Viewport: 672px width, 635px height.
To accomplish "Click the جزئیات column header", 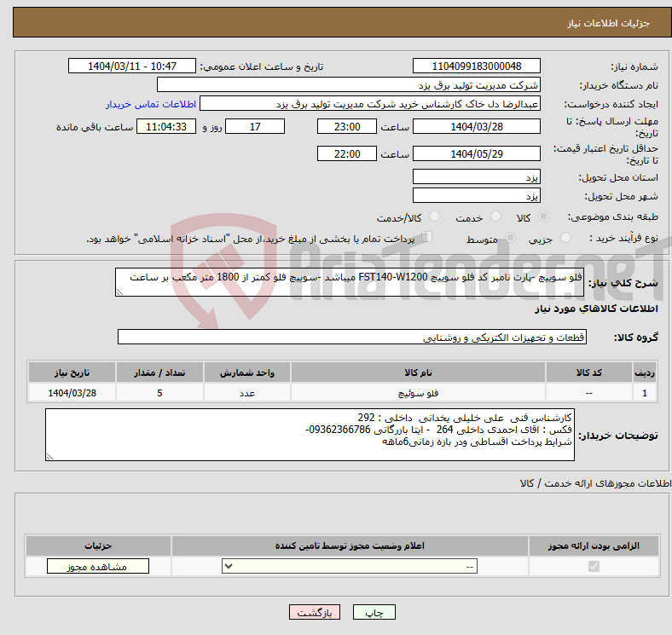I will coord(98,546).
